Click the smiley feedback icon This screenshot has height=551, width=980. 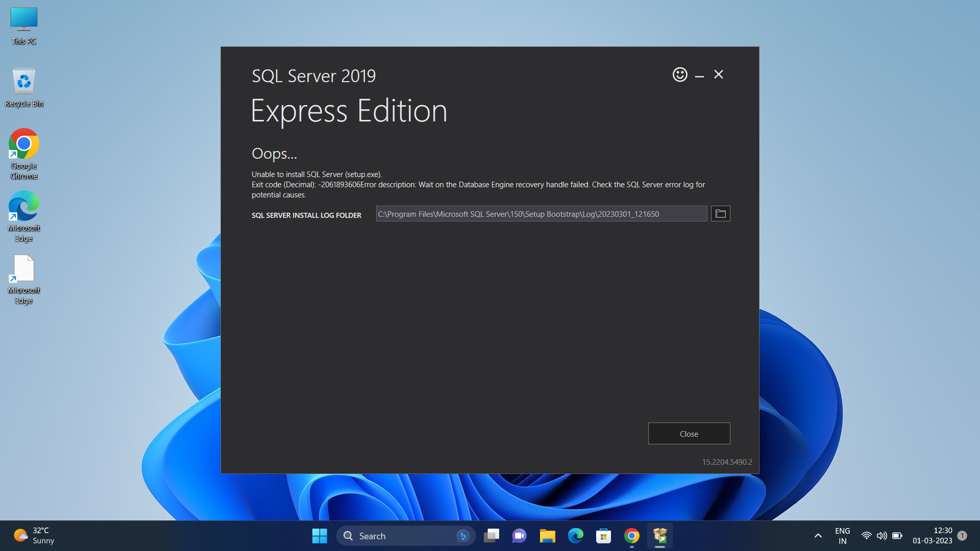679,74
